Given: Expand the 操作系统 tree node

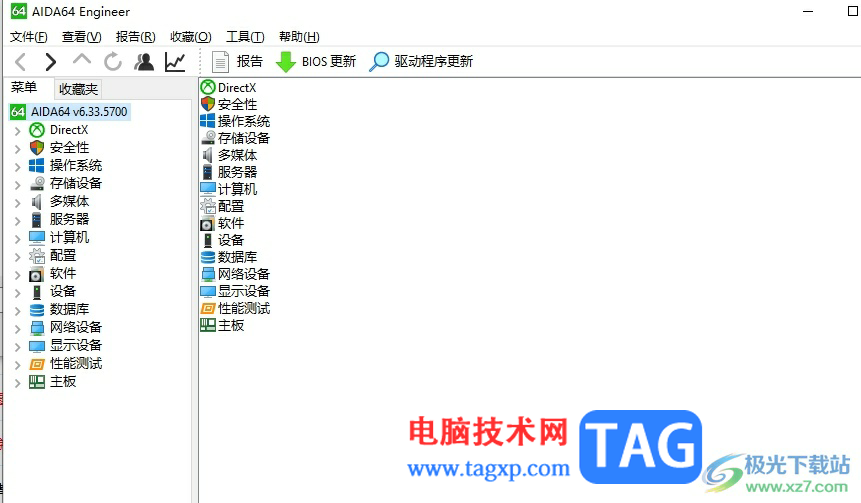Looking at the screenshot, I should click(x=18, y=166).
